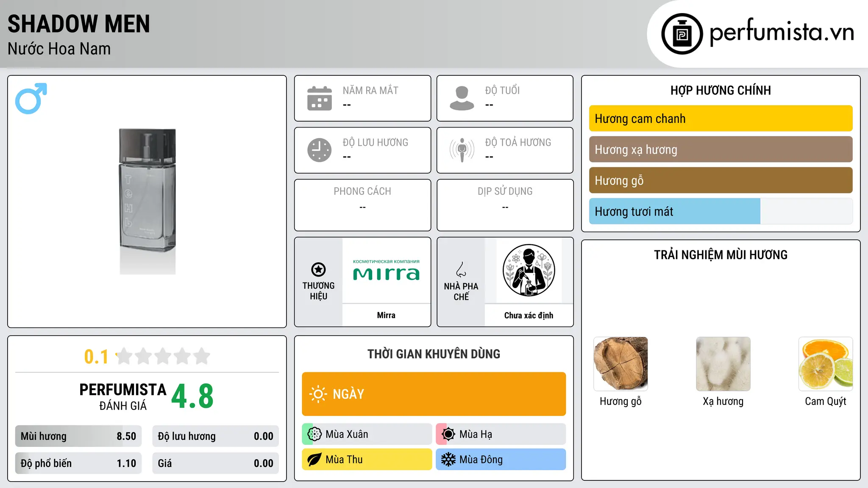The width and height of the screenshot is (868, 488).
Task: Click the green 4.8 Perfumista score
Action: (x=192, y=396)
